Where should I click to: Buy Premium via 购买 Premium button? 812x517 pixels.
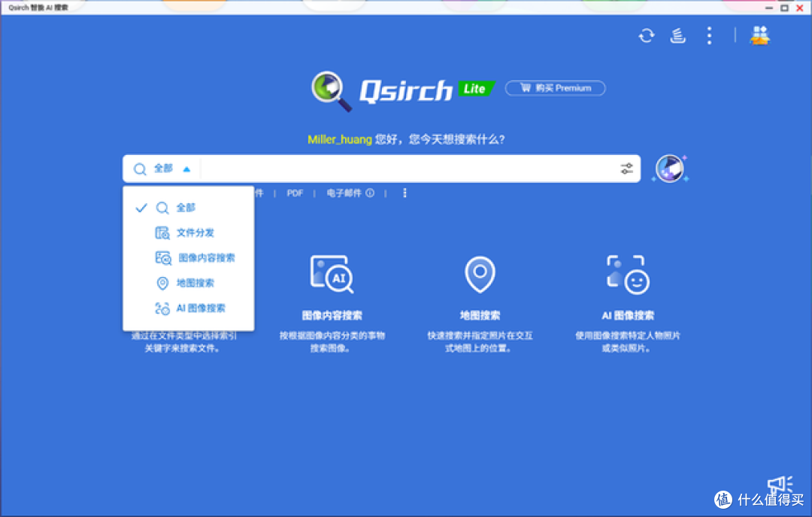(x=555, y=88)
